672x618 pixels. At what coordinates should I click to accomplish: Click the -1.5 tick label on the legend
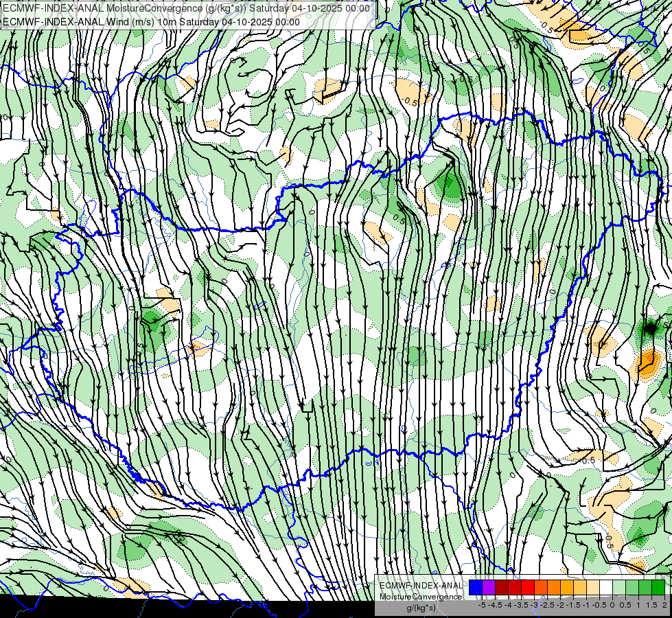click(x=573, y=605)
